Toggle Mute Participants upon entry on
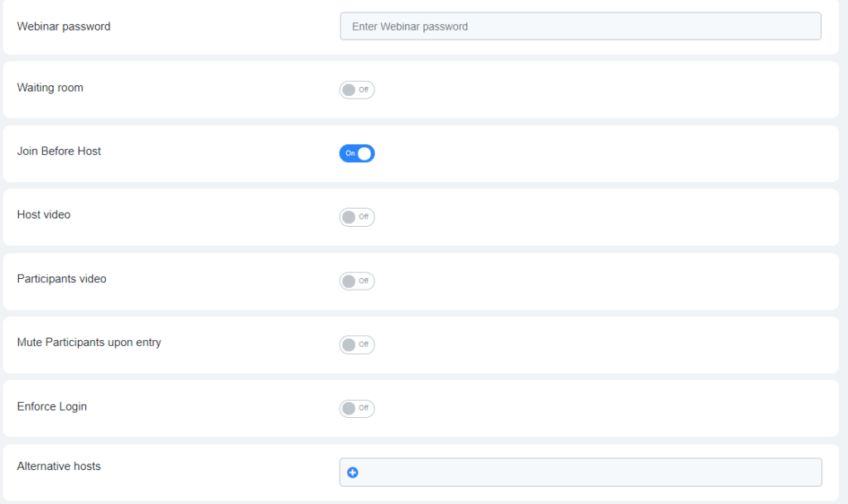The image size is (848, 504). point(357,344)
